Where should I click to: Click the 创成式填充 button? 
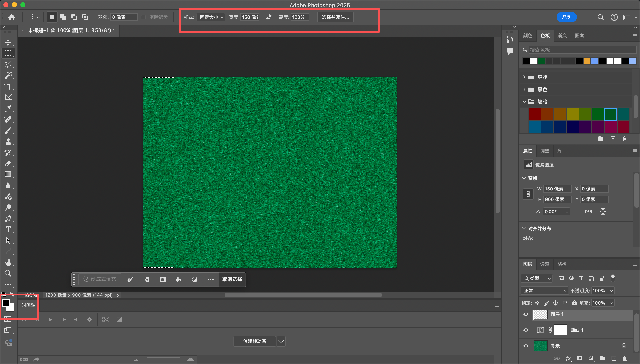tap(100, 279)
